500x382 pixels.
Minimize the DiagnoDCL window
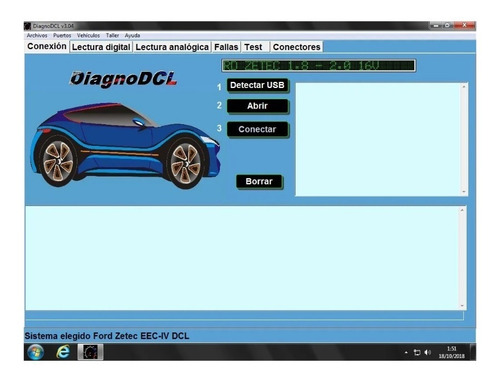click(436, 26)
